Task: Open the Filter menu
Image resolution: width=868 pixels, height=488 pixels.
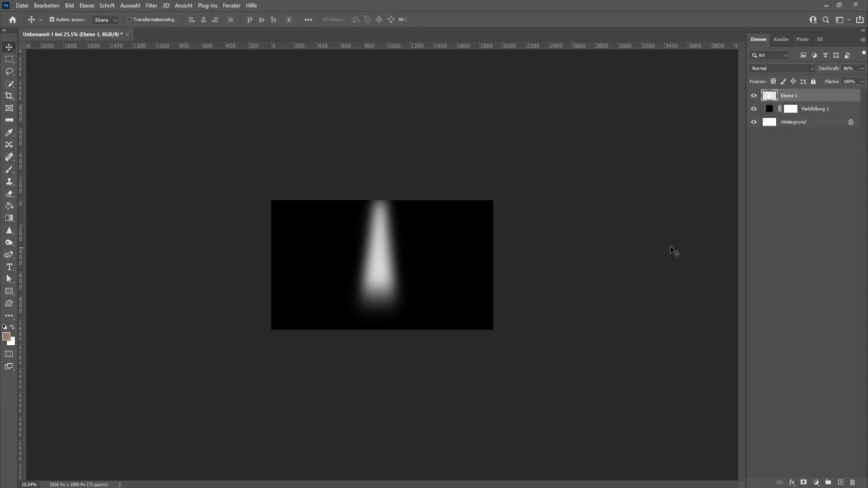Action: pos(150,5)
